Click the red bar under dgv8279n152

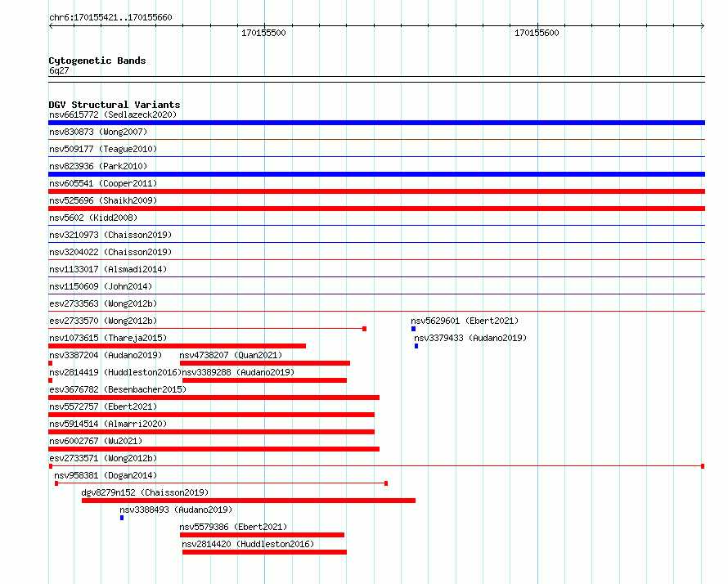coord(249,501)
